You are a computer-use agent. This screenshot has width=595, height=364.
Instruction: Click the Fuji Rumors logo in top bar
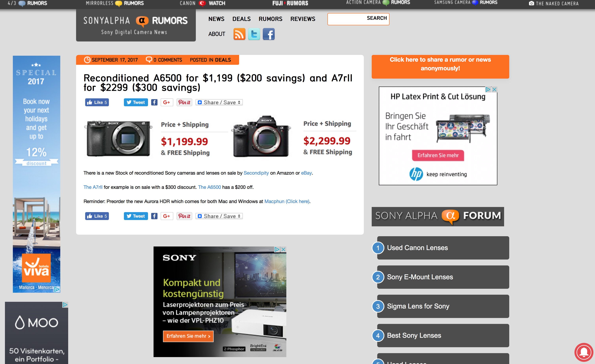pyautogui.click(x=290, y=3)
